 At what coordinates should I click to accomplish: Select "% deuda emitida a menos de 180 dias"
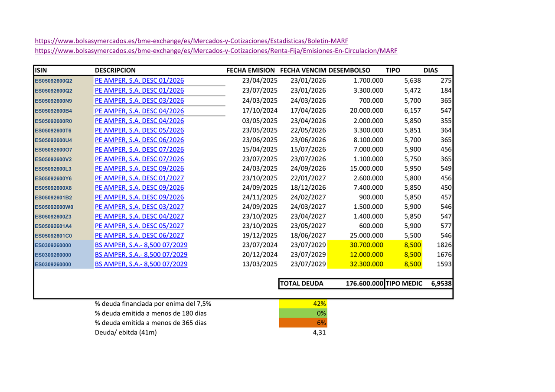pos(151,313)
